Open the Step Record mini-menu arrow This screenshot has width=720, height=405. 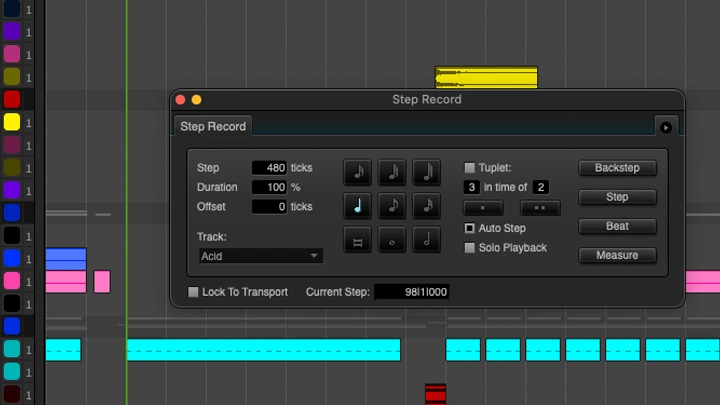(x=666, y=128)
